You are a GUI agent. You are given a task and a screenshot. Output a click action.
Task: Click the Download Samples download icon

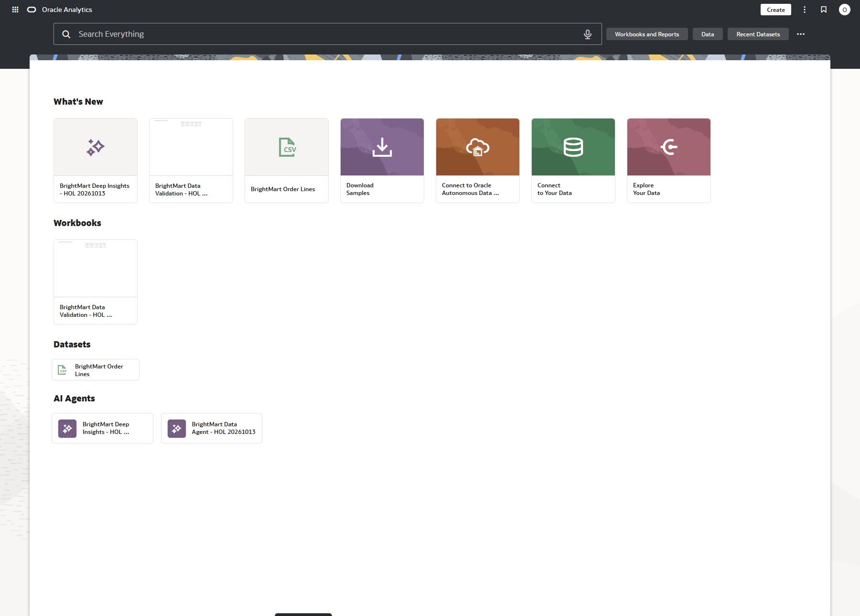pos(382,147)
